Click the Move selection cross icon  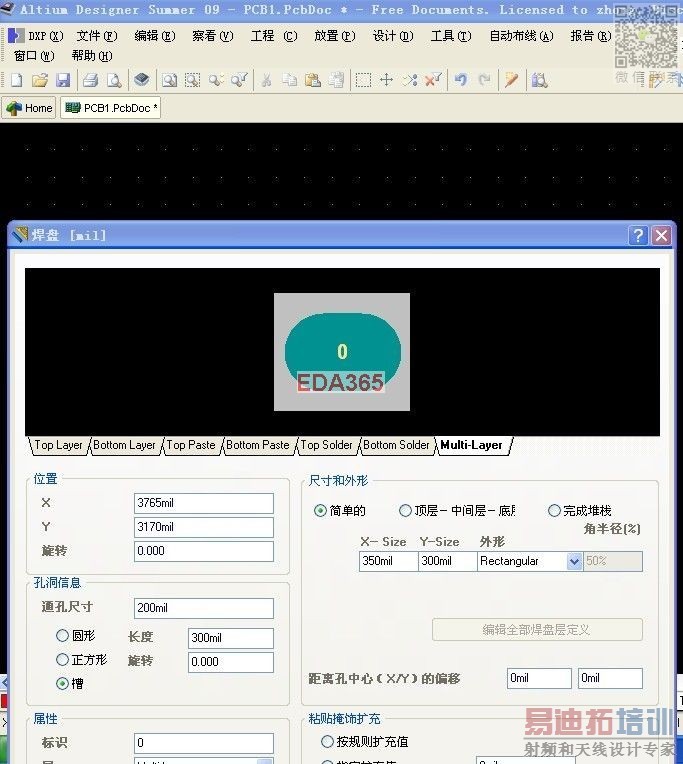386,80
